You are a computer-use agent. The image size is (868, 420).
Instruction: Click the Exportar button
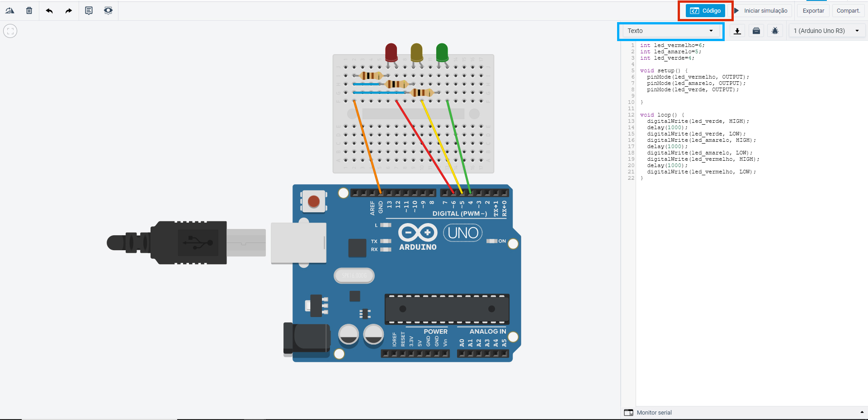pyautogui.click(x=813, y=10)
